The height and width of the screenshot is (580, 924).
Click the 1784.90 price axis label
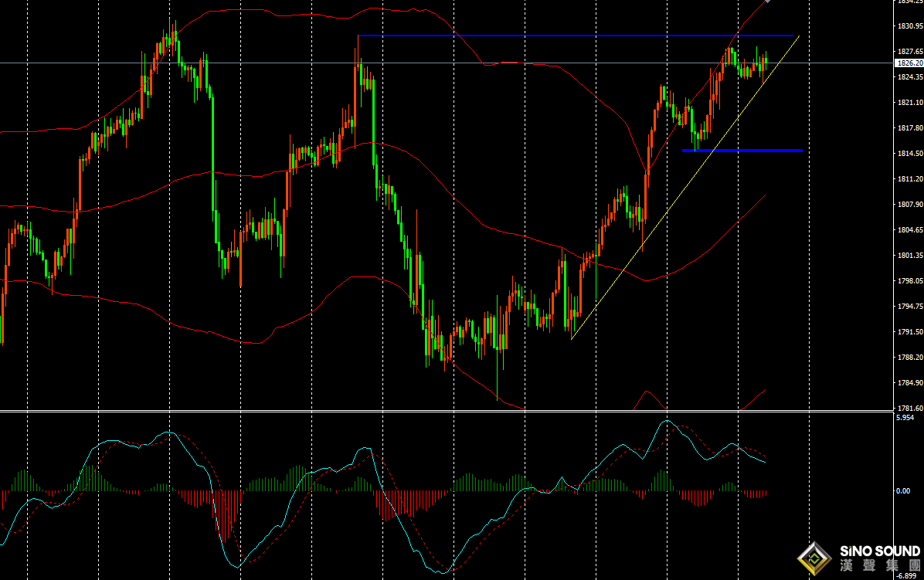coord(910,383)
